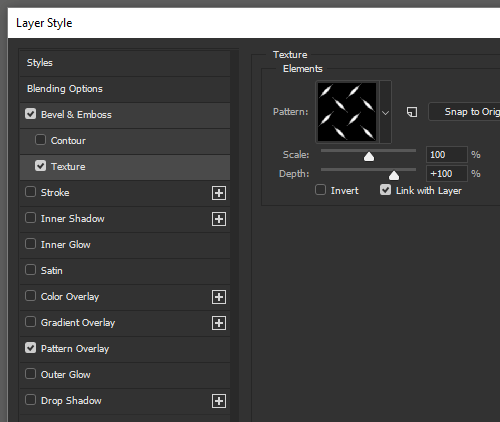Create new preset from current pattern icon
This screenshot has width=500, height=422.
click(x=412, y=112)
